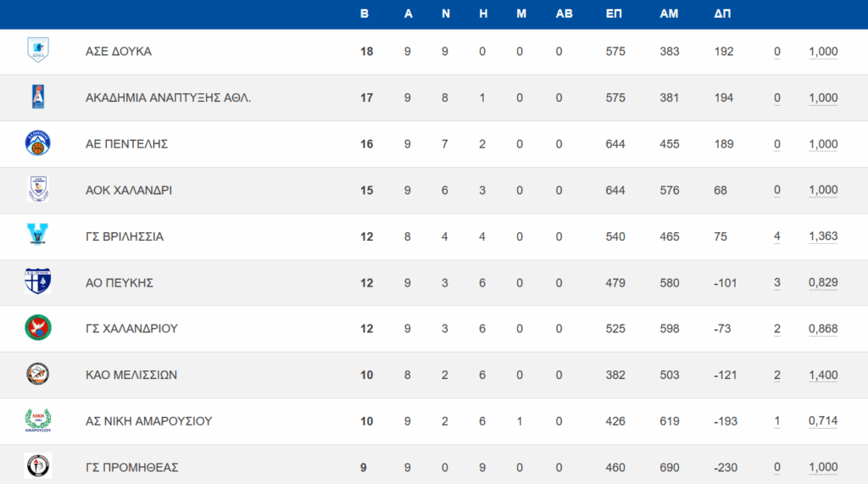868x484 pixels.
Task: Sort by the Β points column header
Action: pyautogui.click(x=364, y=14)
